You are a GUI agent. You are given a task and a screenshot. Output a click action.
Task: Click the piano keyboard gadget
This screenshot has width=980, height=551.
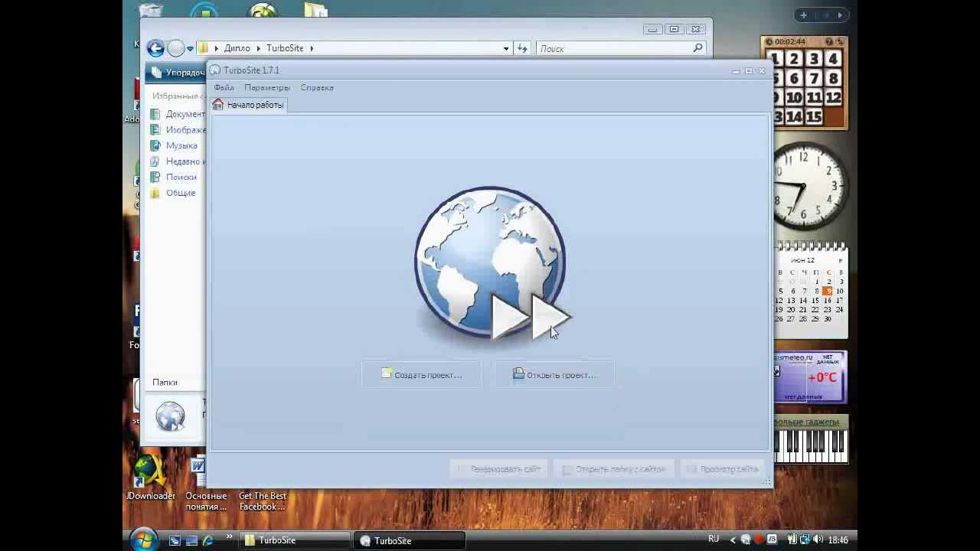tap(811, 446)
